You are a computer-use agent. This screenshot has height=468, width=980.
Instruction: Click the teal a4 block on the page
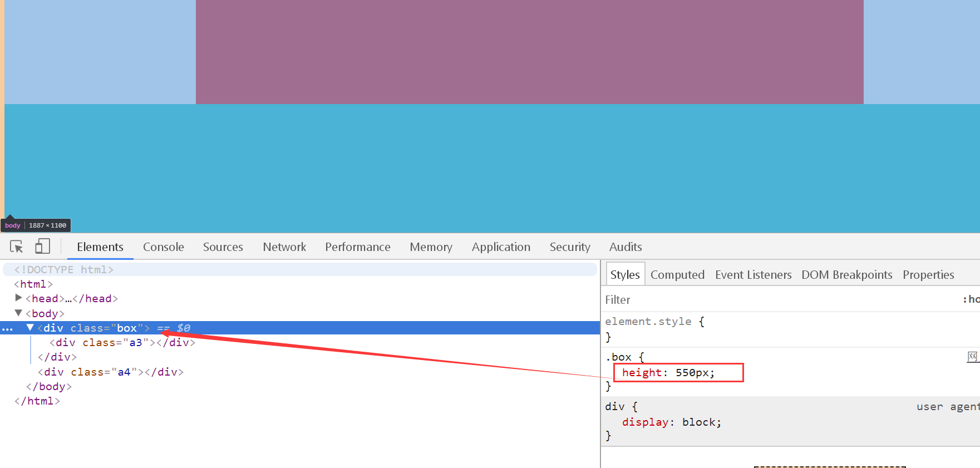[x=492, y=168]
